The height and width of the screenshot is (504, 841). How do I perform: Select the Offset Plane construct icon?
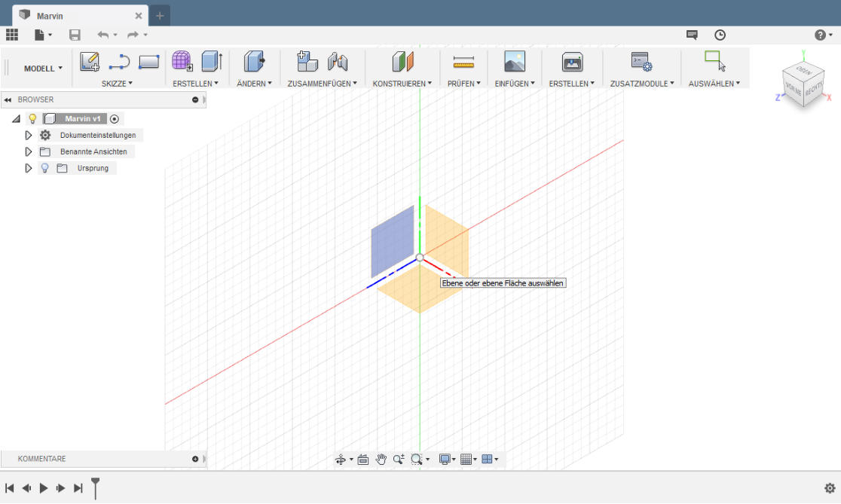[403, 62]
